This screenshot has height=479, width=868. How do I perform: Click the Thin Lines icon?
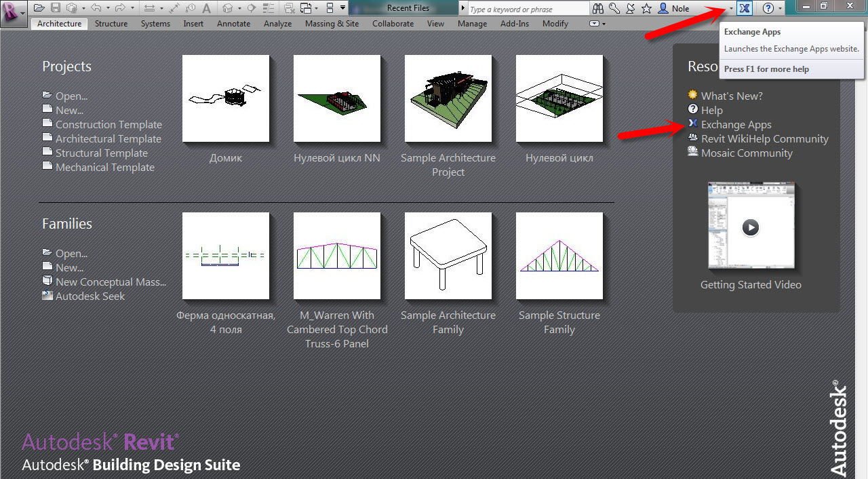click(269, 8)
